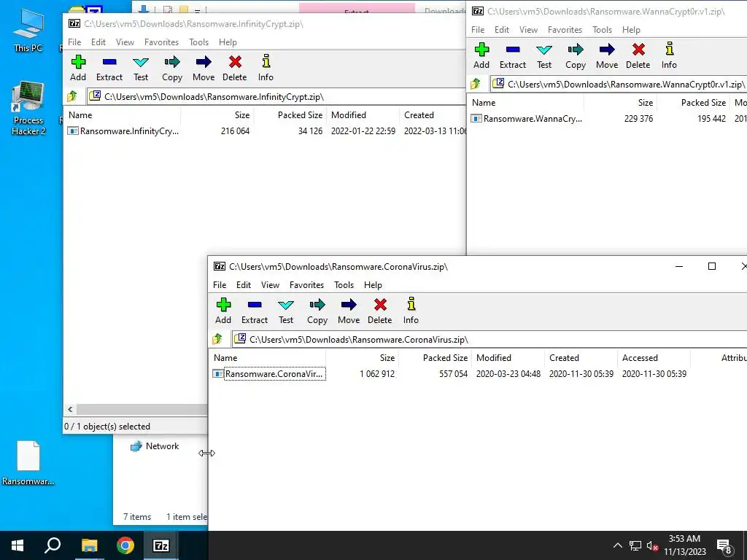747x560 pixels.
Task: Open the Help menu in the CoronaVirus.zip window
Action: pyautogui.click(x=373, y=285)
